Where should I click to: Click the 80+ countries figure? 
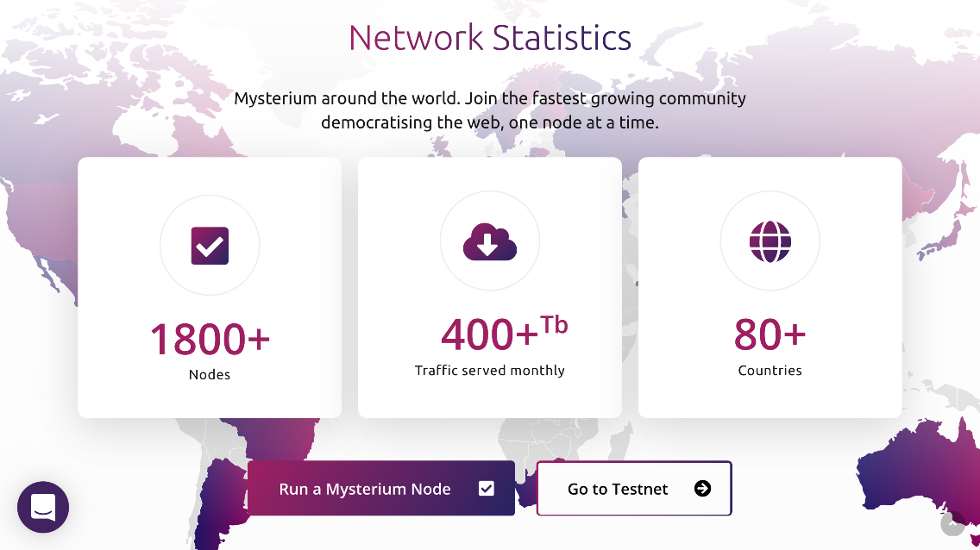770,334
